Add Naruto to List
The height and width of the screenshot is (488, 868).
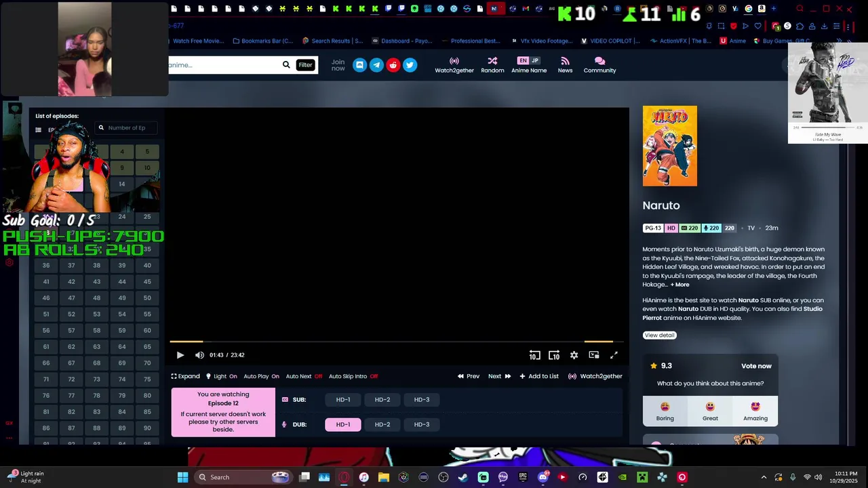tap(539, 376)
